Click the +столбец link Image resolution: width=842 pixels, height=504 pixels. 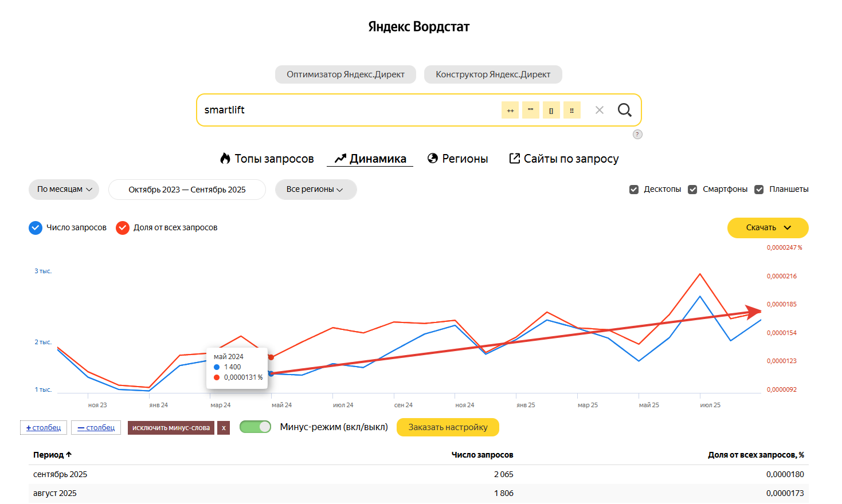click(x=44, y=428)
